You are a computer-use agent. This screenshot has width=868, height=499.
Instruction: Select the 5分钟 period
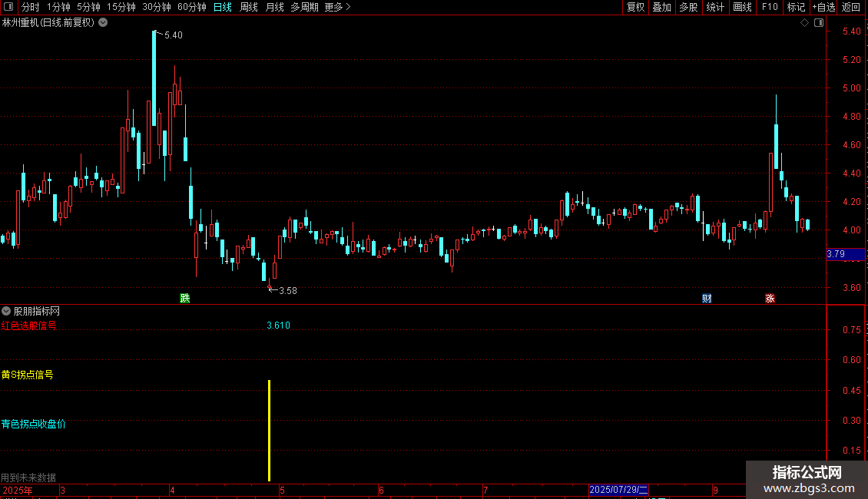pos(88,7)
